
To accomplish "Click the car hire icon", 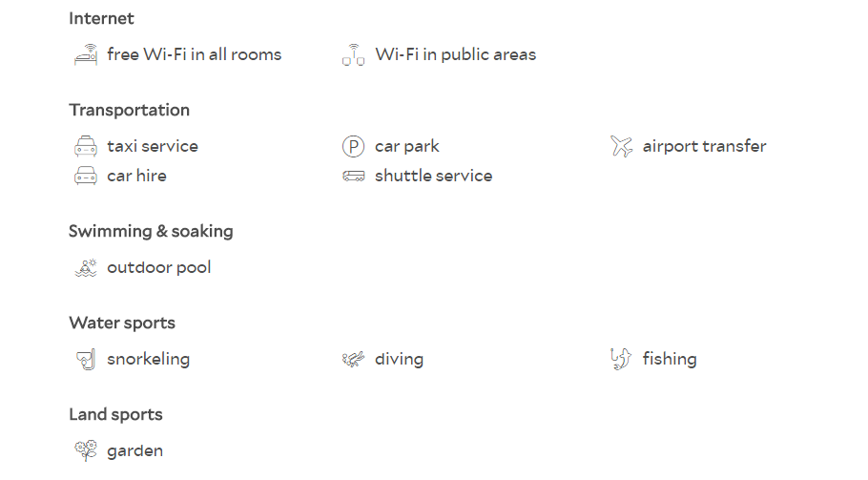I will point(86,176).
